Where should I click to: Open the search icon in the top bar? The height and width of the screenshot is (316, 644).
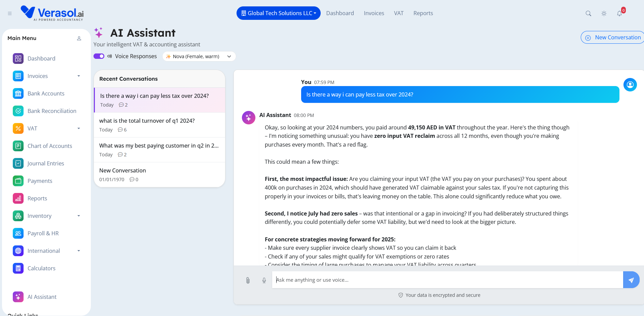click(x=588, y=13)
